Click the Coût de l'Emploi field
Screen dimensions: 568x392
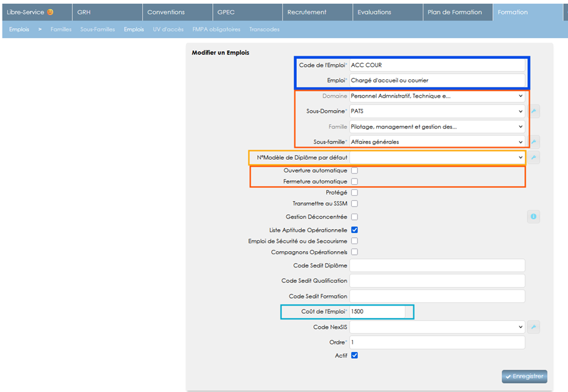[x=378, y=311]
